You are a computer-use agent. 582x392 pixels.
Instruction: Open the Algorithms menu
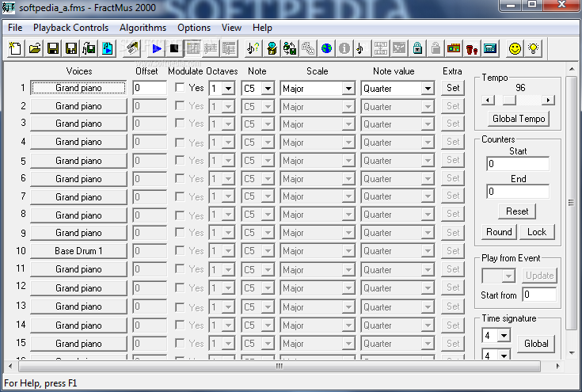pyautogui.click(x=143, y=28)
